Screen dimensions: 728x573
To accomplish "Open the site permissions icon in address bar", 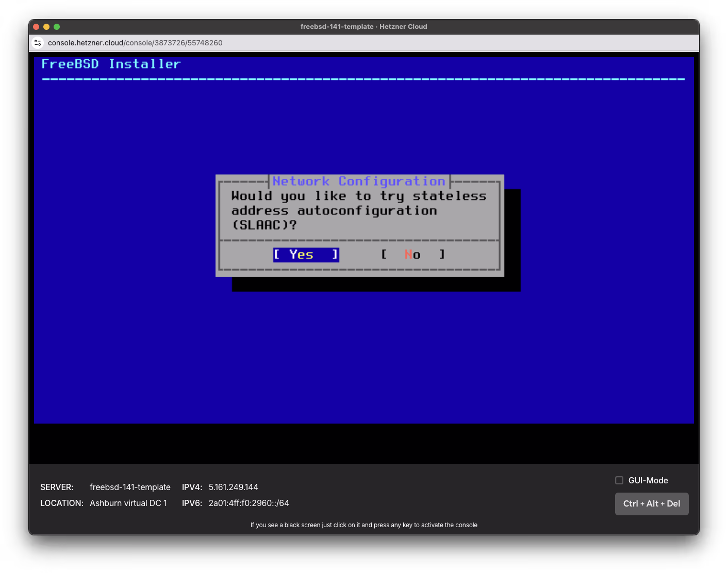I will [38, 43].
